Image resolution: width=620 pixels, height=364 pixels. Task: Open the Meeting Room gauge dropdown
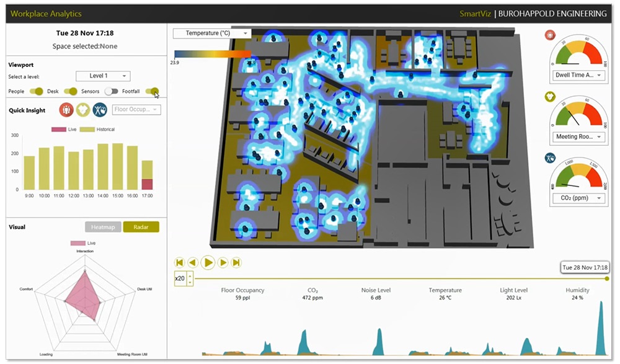[578, 137]
